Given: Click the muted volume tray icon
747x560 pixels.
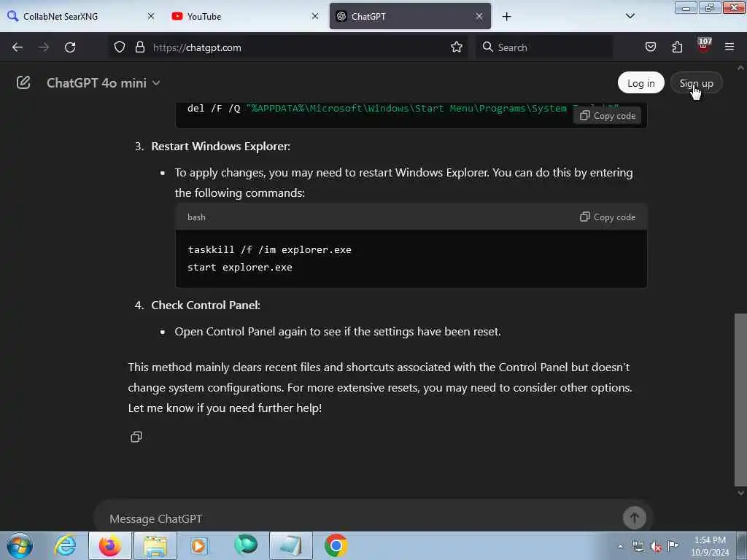Looking at the screenshot, I should (x=656, y=547).
